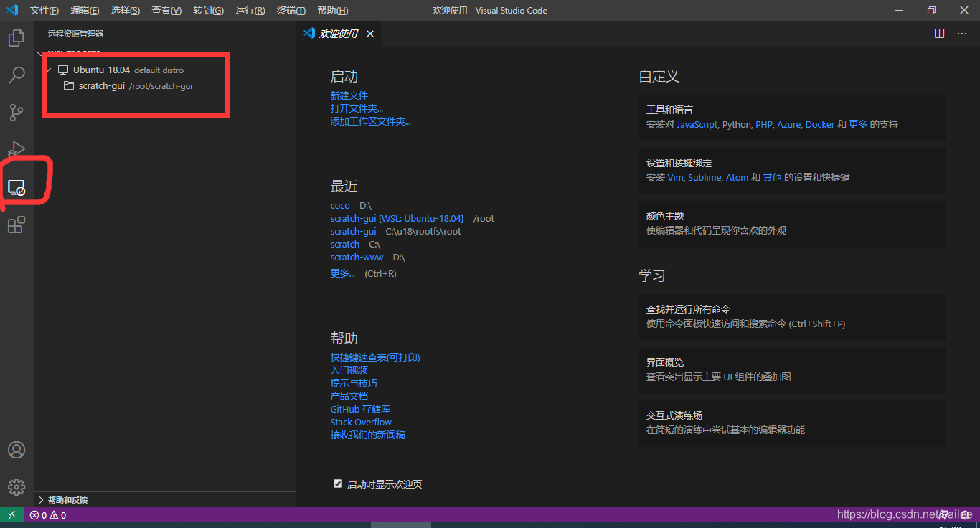Open the 转到(G) menu
The image size is (980, 528).
208,11
